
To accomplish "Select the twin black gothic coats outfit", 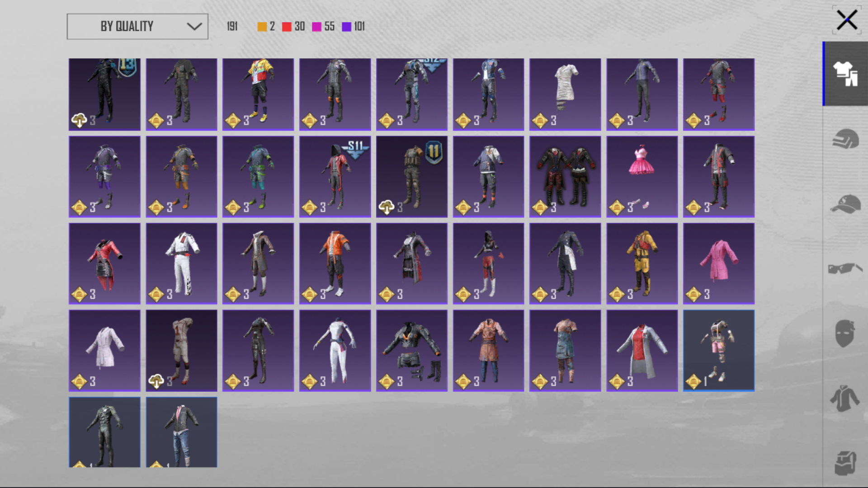I will coord(565,177).
